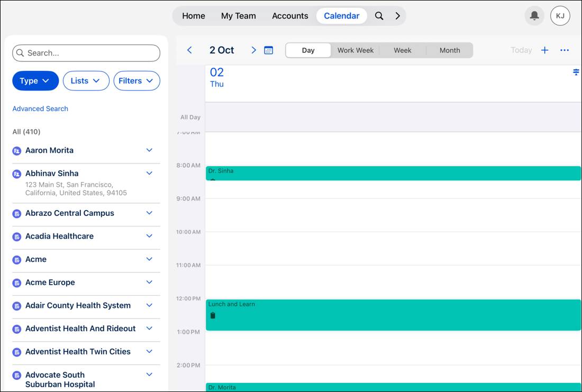
Task: Open the Type filter dropdown
Action: tap(35, 81)
